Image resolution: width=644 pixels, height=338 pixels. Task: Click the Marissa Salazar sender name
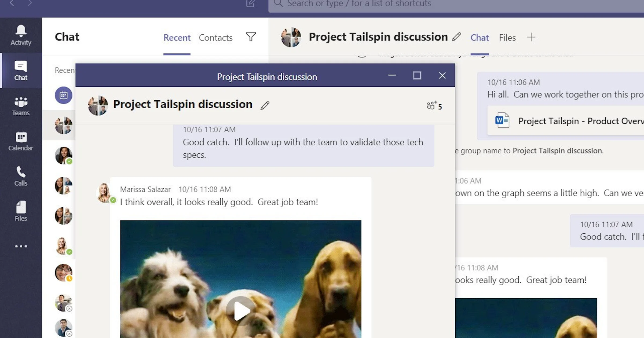tap(145, 189)
